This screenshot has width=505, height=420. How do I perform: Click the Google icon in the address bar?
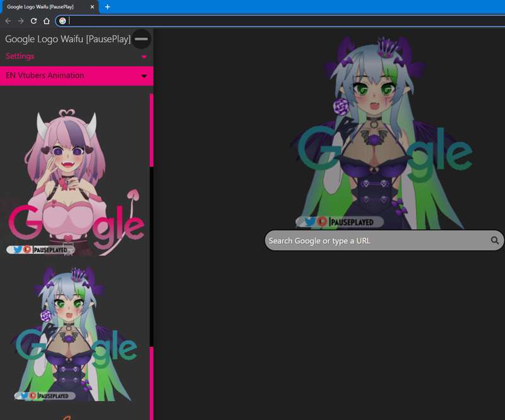coord(62,21)
